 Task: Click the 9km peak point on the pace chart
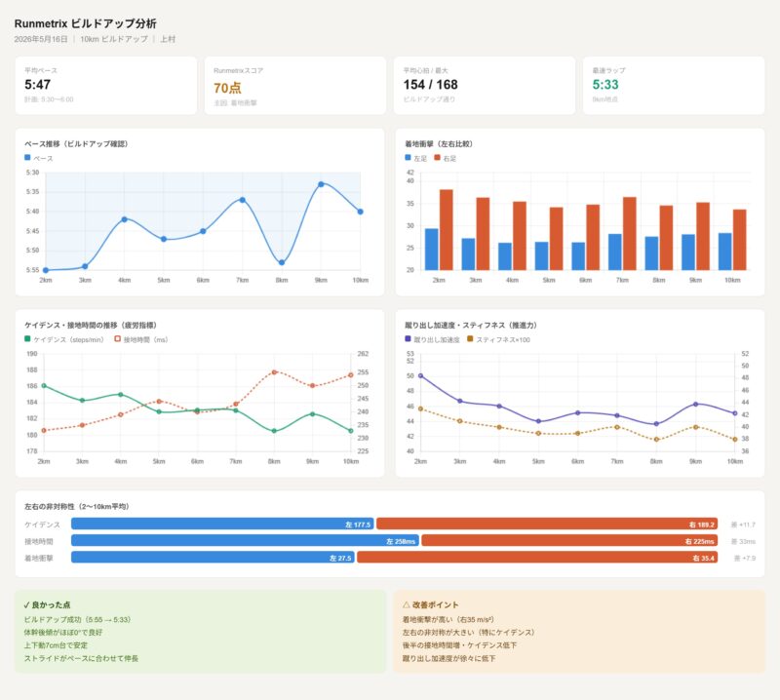pyautogui.click(x=321, y=184)
